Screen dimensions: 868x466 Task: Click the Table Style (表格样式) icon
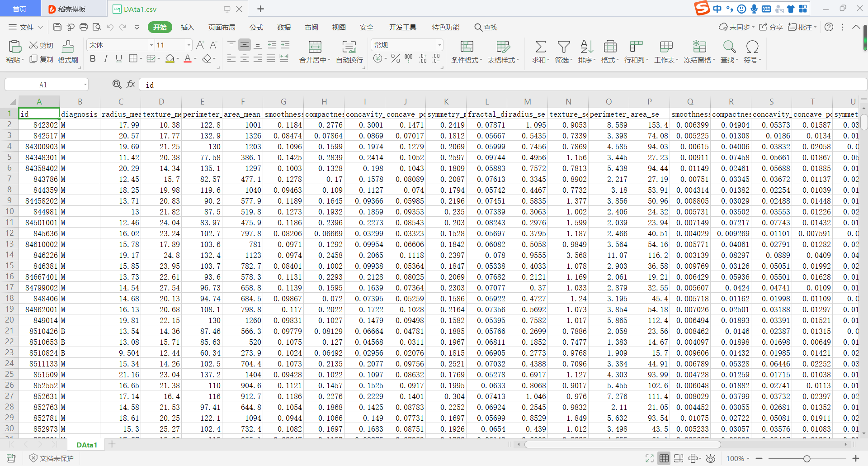[x=503, y=47]
